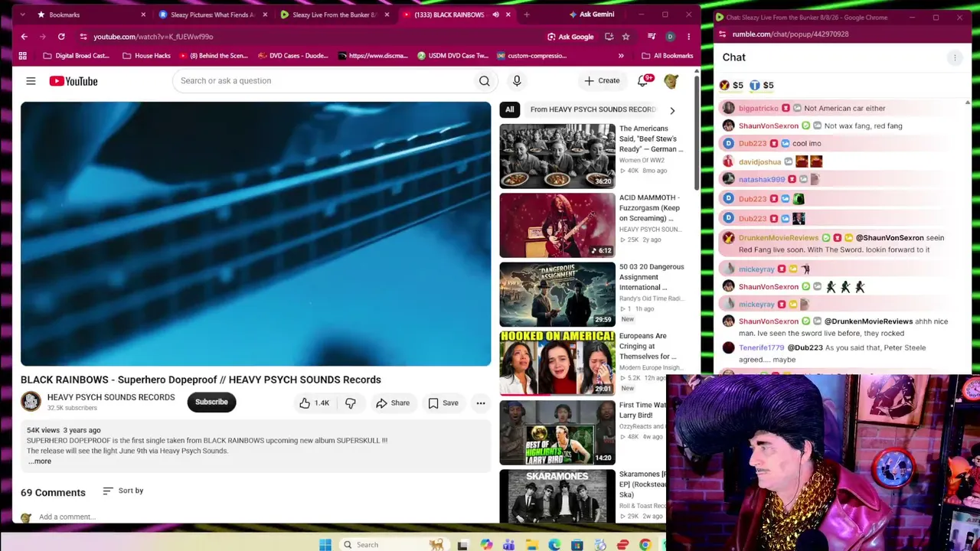Save the video to a playlist
This screenshot has height=551, width=980.
coord(443,403)
